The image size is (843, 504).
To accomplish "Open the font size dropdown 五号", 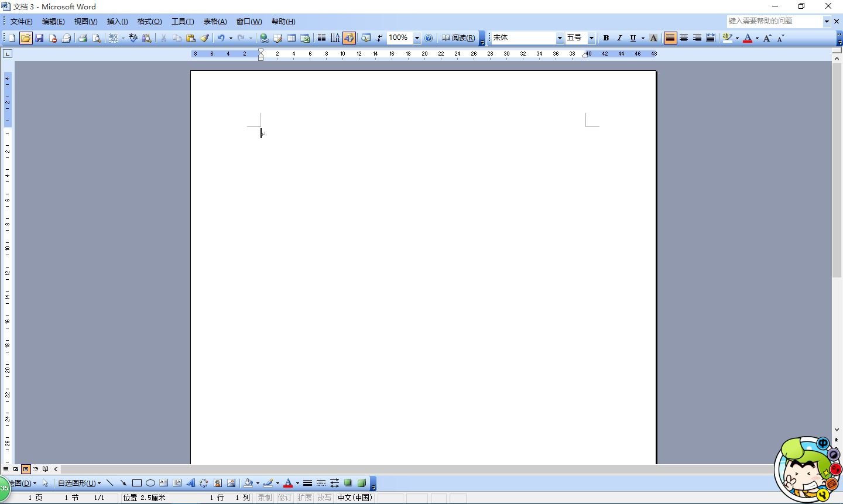I will (591, 38).
